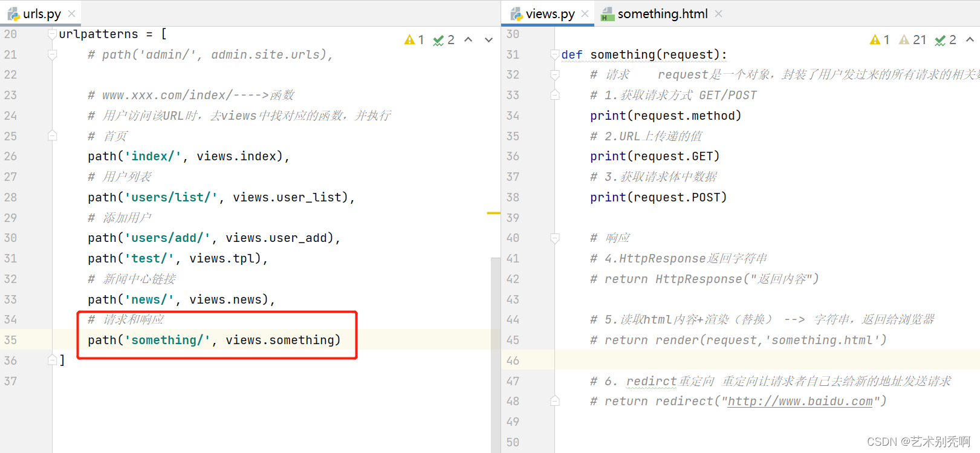Click 'urlpatterns' variable name

(99, 34)
